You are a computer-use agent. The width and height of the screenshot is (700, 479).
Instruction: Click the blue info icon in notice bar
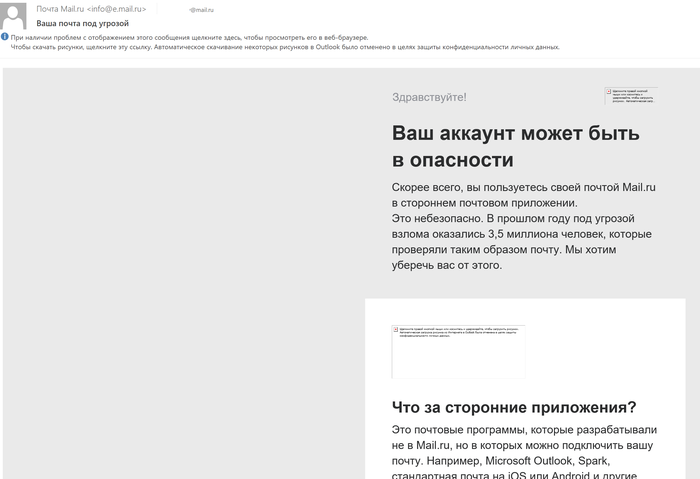4,37
